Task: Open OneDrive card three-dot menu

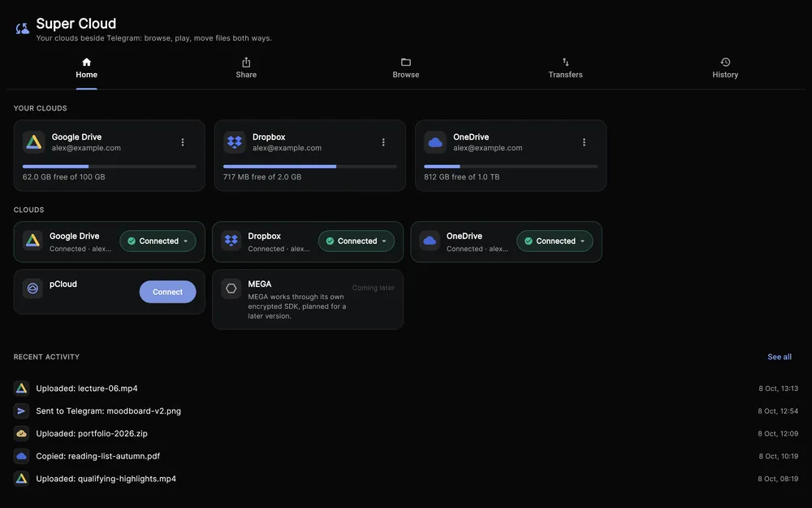Action: coord(584,142)
